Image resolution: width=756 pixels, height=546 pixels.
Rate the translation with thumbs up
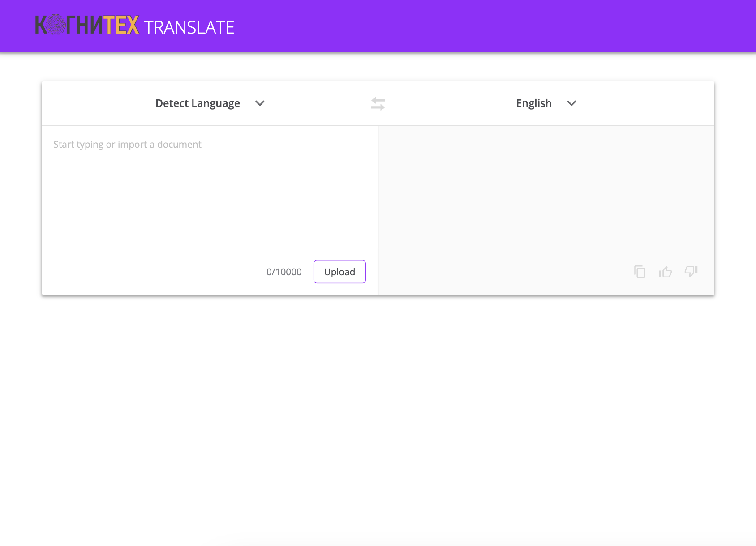tap(665, 272)
